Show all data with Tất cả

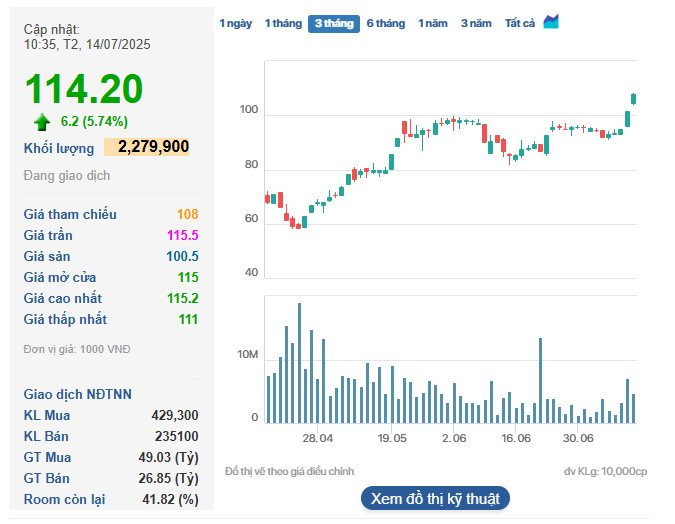coord(520,23)
